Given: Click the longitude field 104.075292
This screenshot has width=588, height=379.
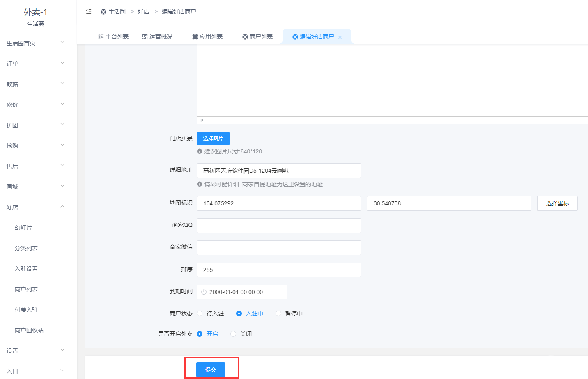Looking at the screenshot, I should point(279,203).
